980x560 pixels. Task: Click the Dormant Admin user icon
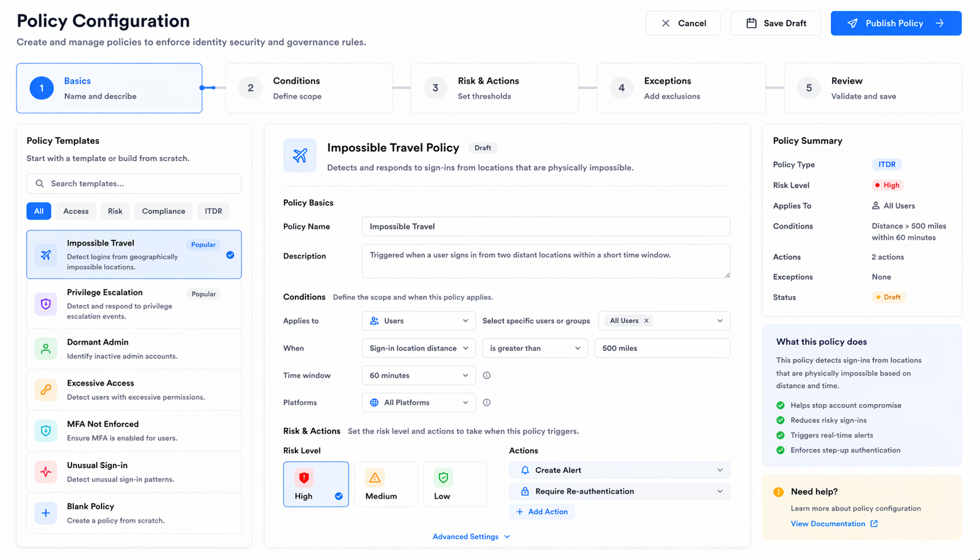[45, 349]
